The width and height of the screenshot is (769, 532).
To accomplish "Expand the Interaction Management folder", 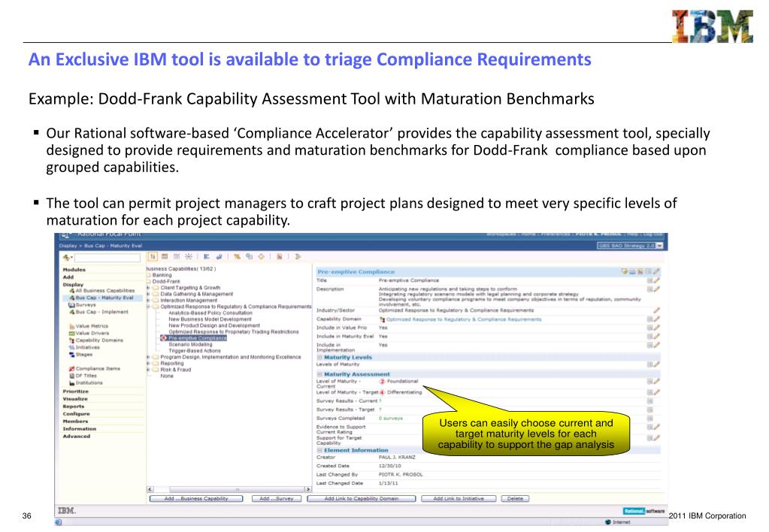I will 148,301.
